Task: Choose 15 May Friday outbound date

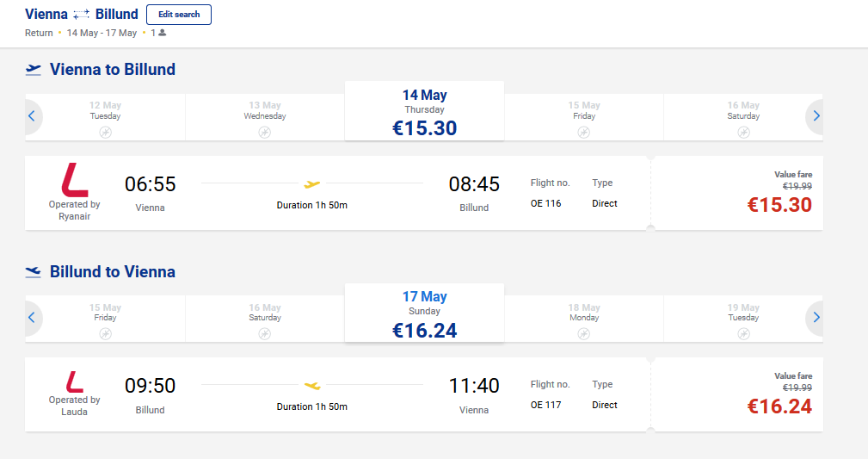Action: [584, 117]
